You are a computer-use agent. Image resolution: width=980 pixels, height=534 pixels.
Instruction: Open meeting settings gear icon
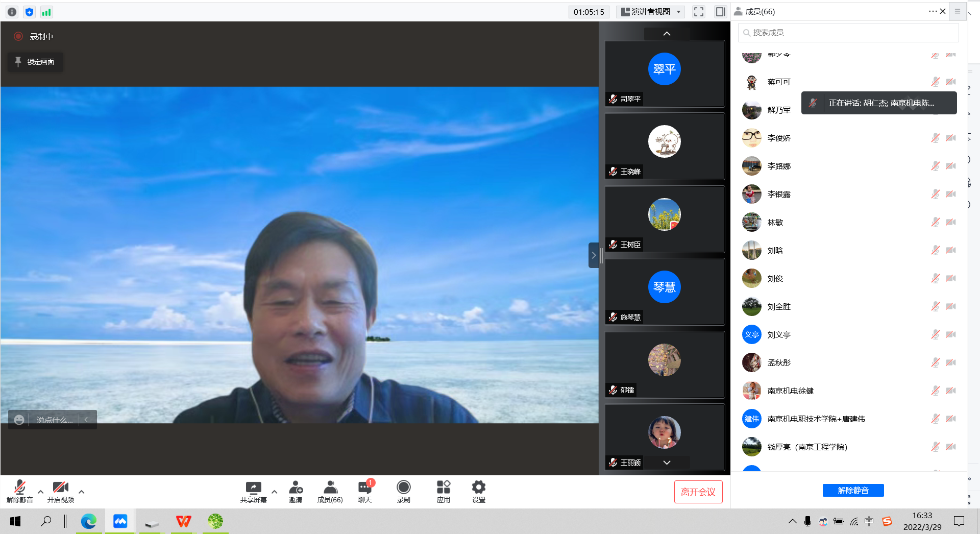(478, 491)
